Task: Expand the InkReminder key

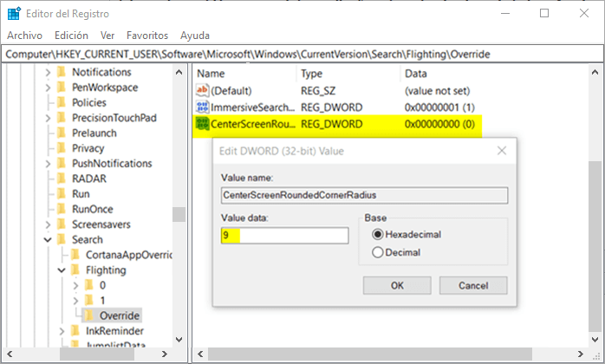Action: point(62,331)
